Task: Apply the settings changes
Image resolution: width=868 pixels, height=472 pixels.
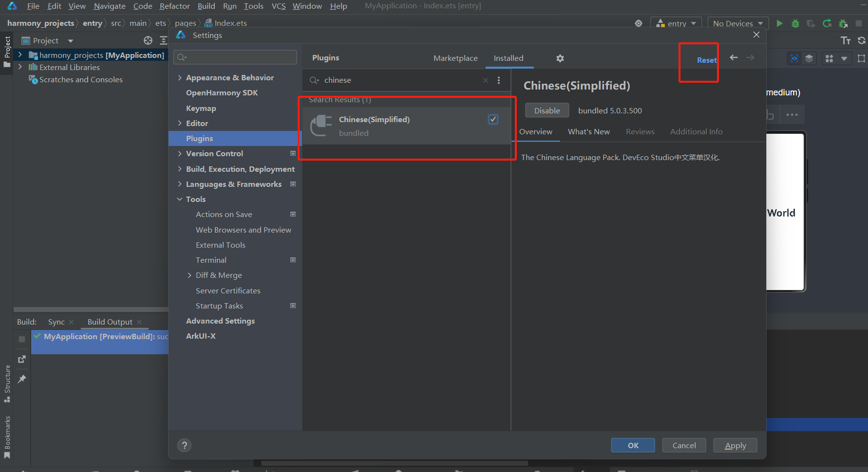Action: pyautogui.click(x=735, y=445)
